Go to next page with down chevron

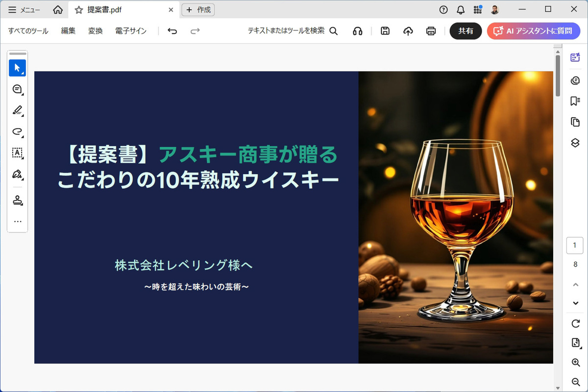[576, 303]
